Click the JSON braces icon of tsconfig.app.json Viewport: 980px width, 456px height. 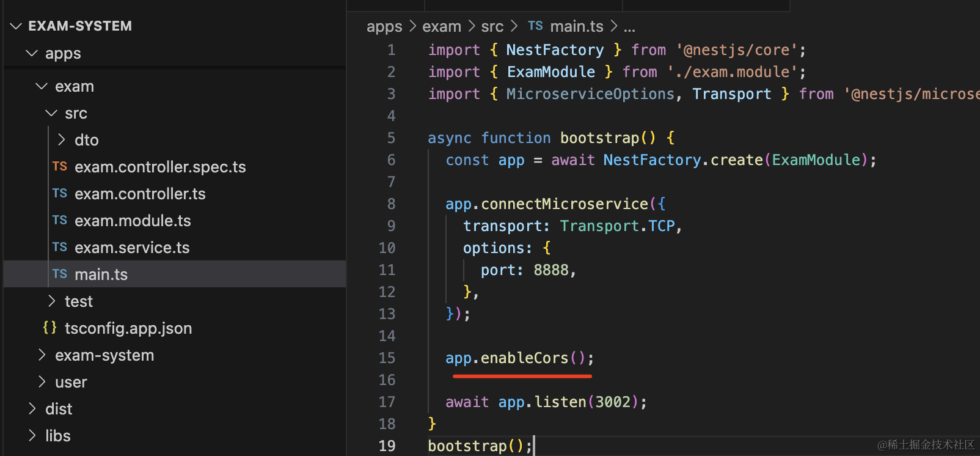(x=50, y=328)
